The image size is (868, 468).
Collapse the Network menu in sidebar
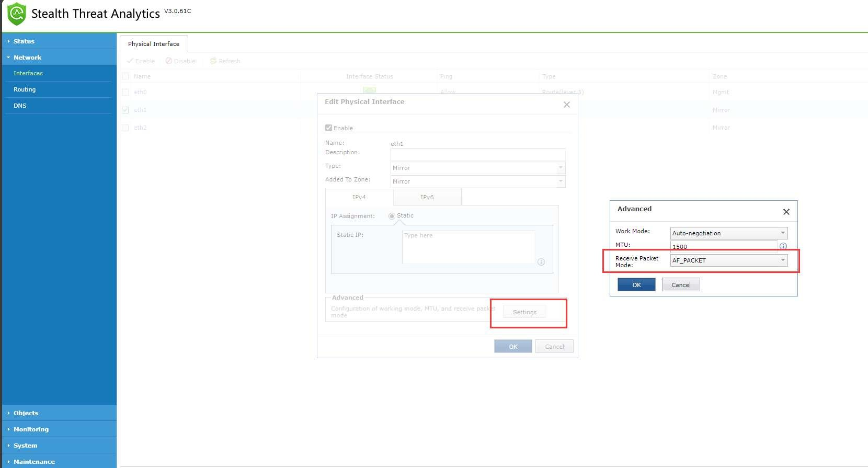tap(59, 58)
